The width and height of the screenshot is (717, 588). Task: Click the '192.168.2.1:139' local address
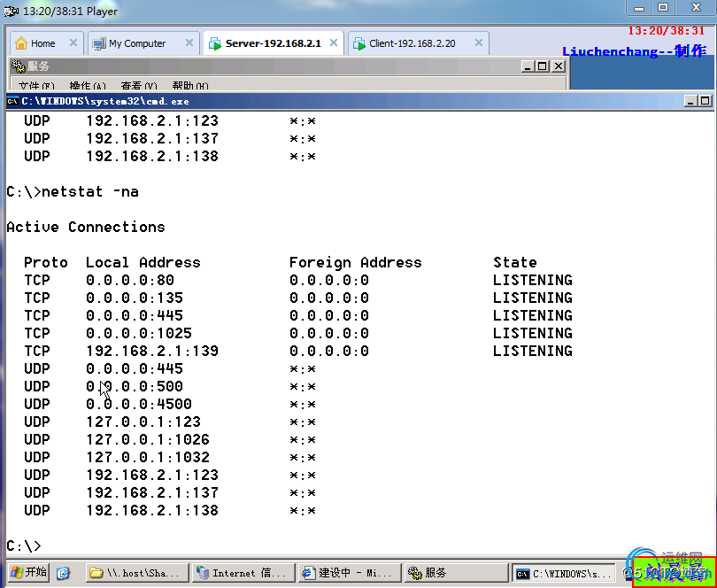(x=152, y=351)
